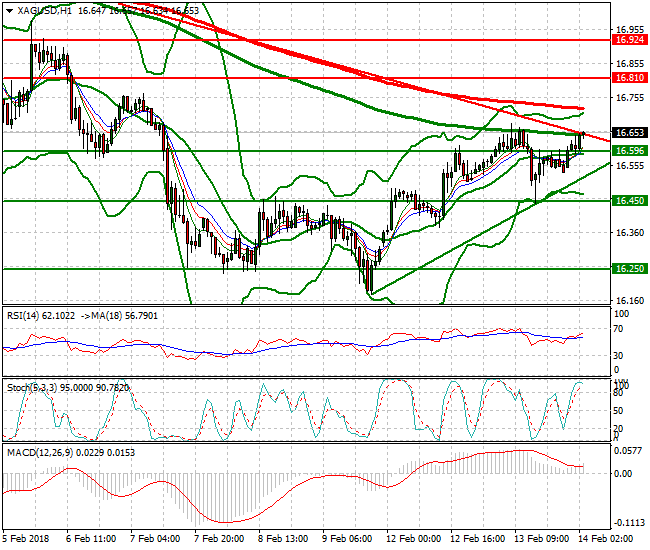Click the 16.360 price scale value

coord(630,233)
